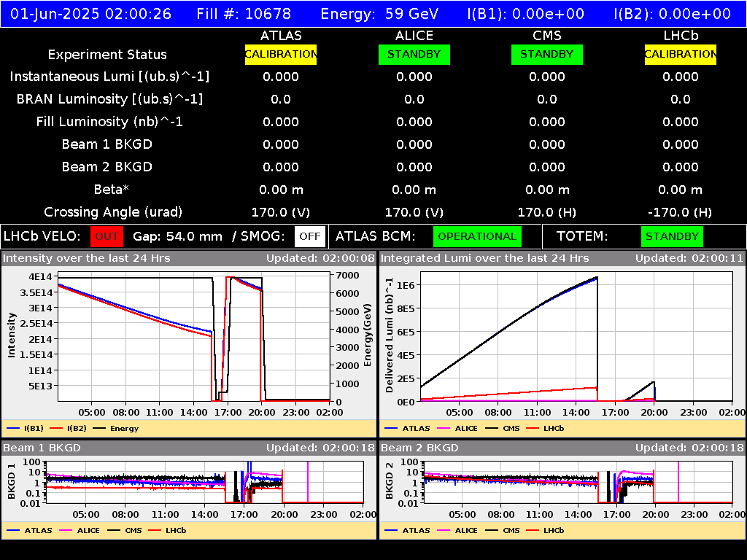747x560 pixels.
Task: Click the LHCb CALIBRATION status badge
Action: coord(681,54)
